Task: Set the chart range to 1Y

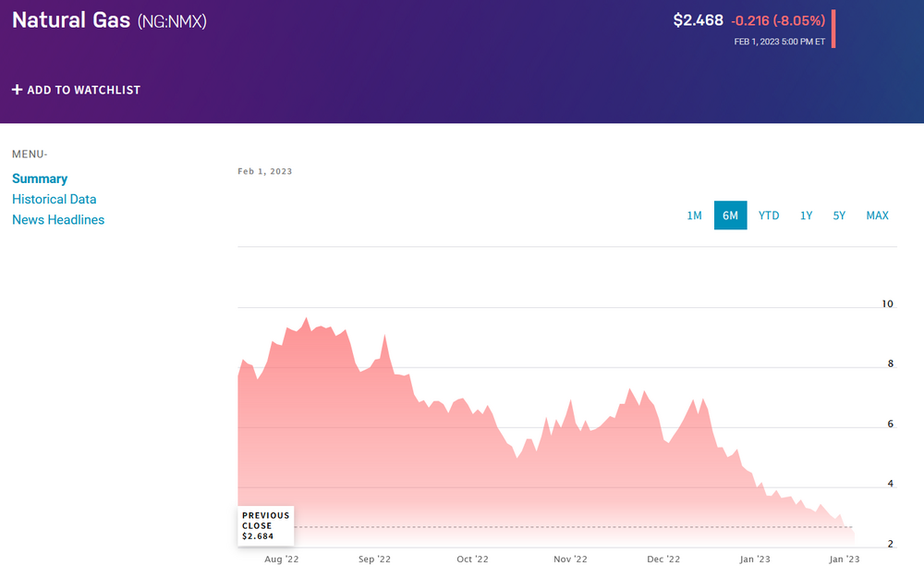Action: (x=806, y=215)
